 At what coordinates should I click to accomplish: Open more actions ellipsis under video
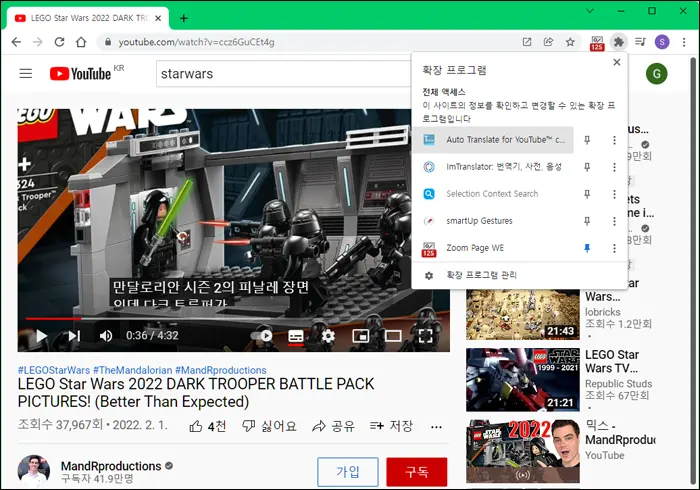tap(436, 427)
